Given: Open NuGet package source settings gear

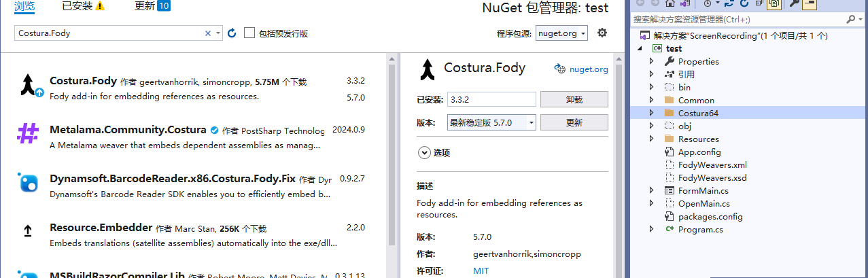Looking at the screenshot, I should [x=602, y=33].
